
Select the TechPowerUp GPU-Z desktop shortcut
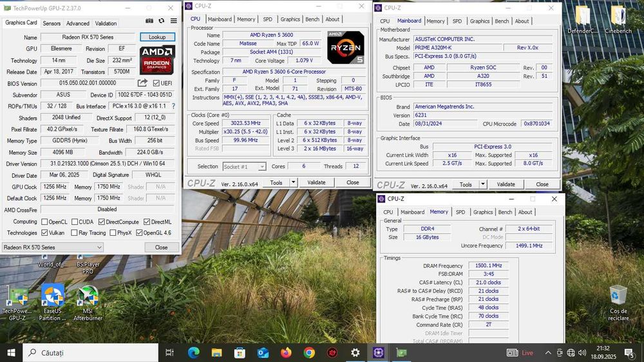click(17, 303)
